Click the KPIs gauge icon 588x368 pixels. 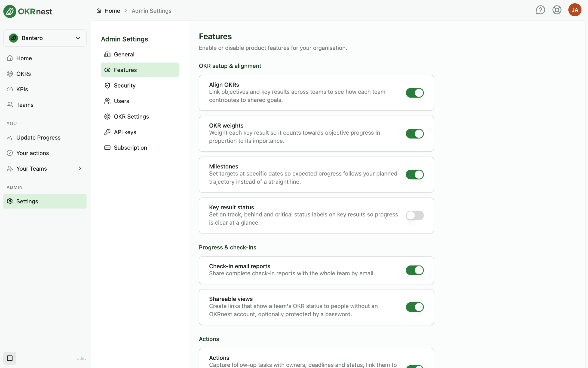[10, 89]
